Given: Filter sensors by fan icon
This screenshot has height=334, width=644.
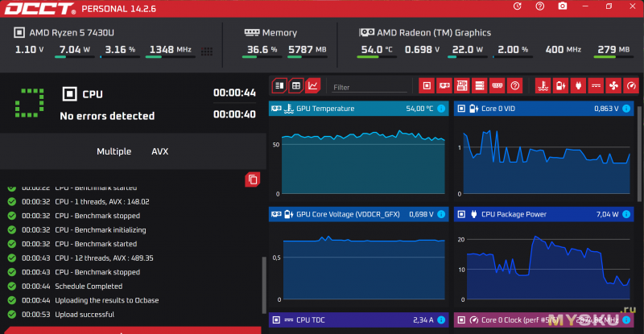Looking at the screenshot, I should [613, 85].
